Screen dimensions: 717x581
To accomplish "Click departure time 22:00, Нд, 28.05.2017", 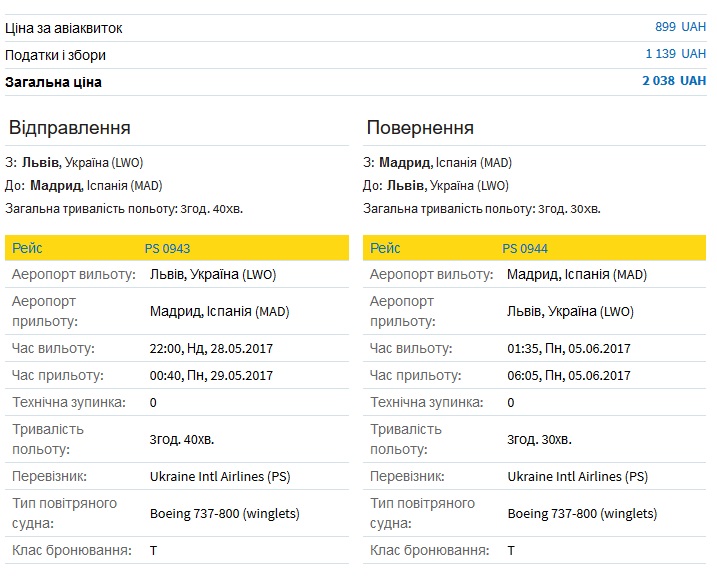I will click(211, 349).
